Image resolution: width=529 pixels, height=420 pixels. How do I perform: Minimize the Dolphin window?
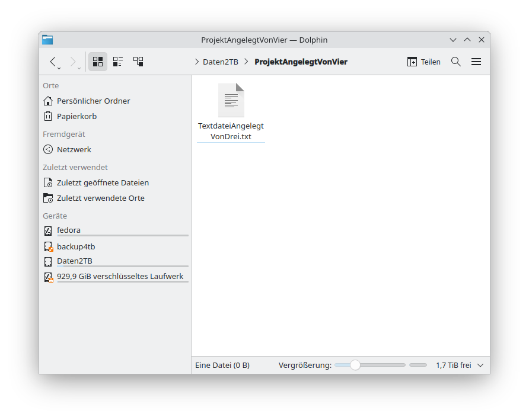click(453, 40)
